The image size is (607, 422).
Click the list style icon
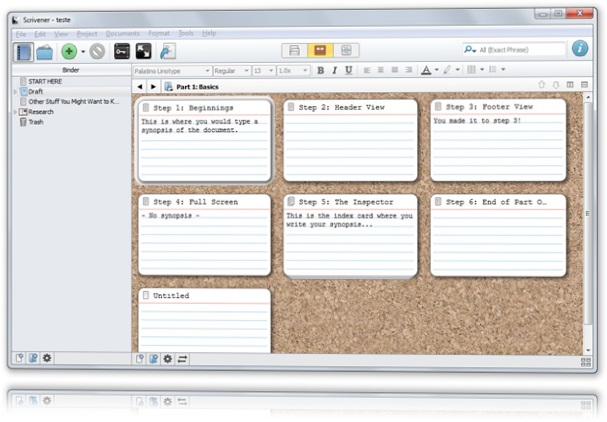point(492,70)
